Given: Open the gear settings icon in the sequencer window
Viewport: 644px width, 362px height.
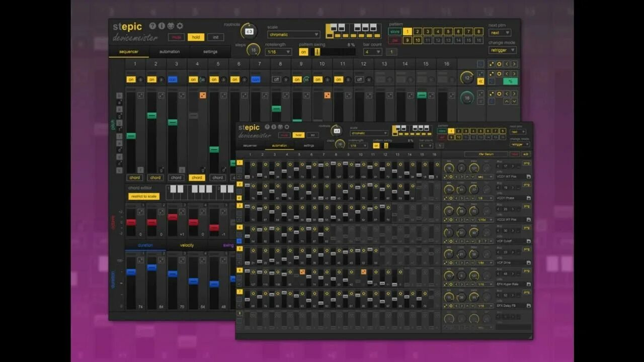Looking at the screenshot, I should click(x=180, y=26).
